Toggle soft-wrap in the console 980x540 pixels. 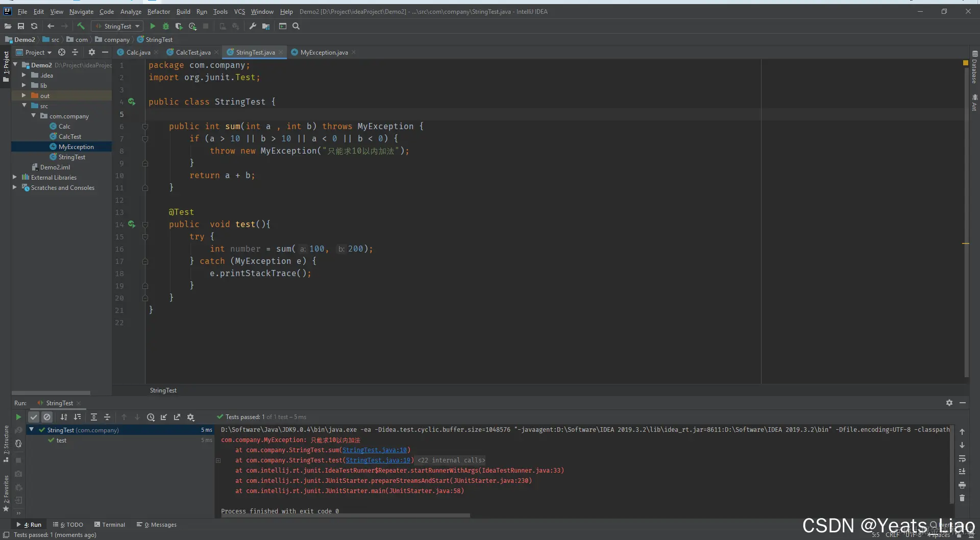962,458
